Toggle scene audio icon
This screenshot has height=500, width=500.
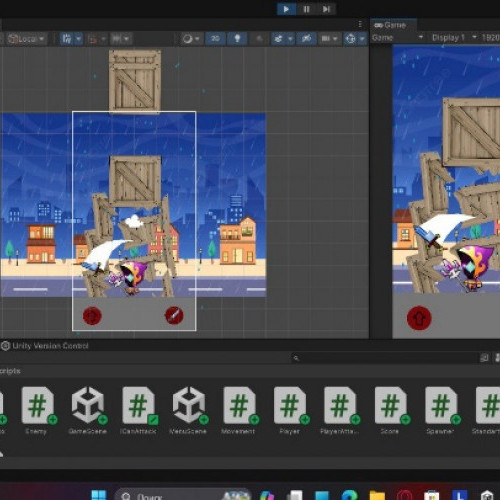[259, 39]
